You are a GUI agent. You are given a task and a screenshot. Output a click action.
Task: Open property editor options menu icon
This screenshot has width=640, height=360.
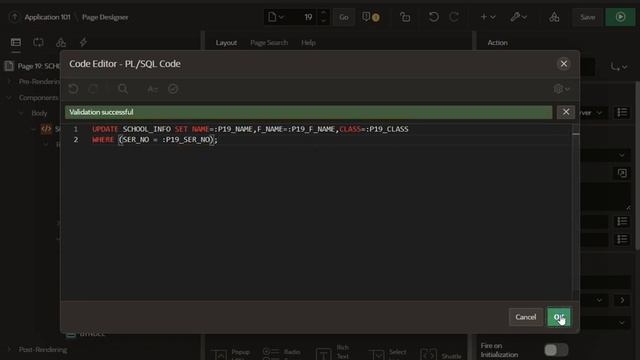pyautogui.click(x=619, y=66)
